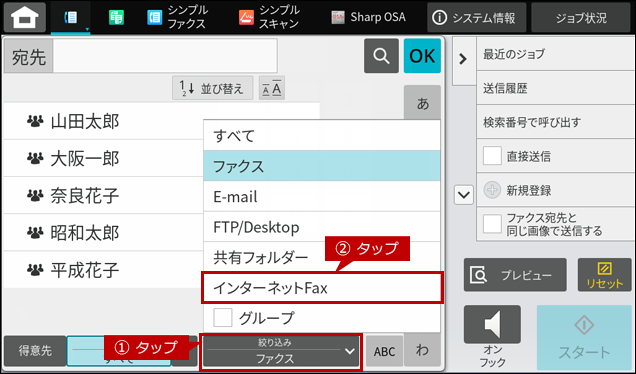Open the プレビュー preview

click(515, 275)
